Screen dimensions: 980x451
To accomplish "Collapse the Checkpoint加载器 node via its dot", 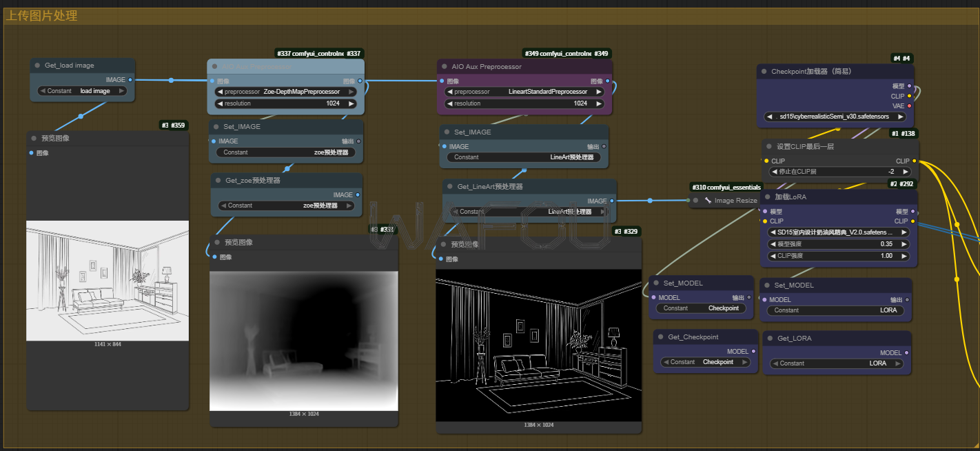I will click(x=764, y=71).
